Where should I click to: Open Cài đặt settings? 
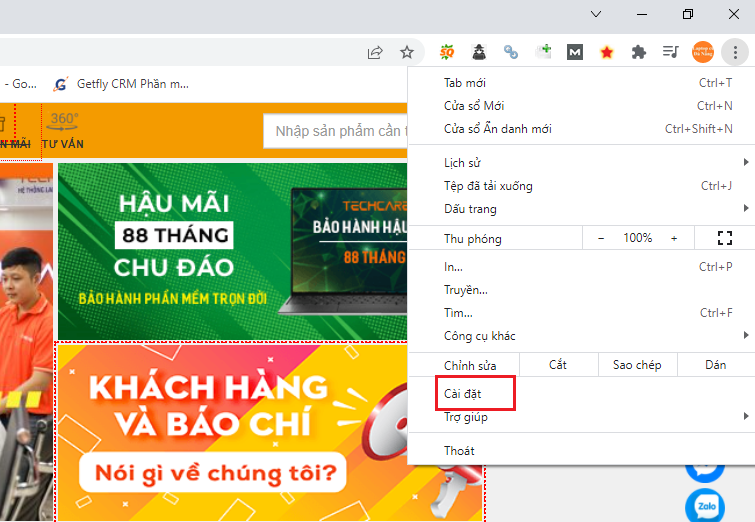tap(581, 394)
